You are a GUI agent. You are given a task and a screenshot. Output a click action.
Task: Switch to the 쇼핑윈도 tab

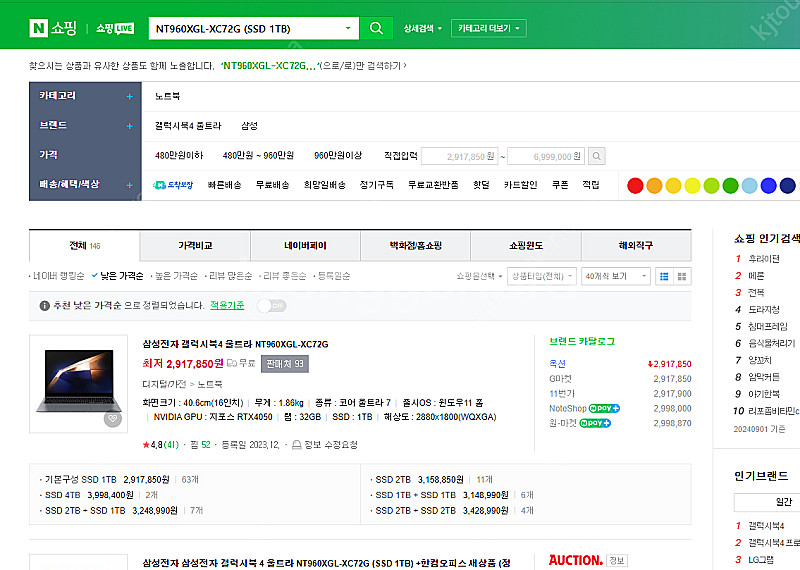pyautogui.click(x=526, y=245)
